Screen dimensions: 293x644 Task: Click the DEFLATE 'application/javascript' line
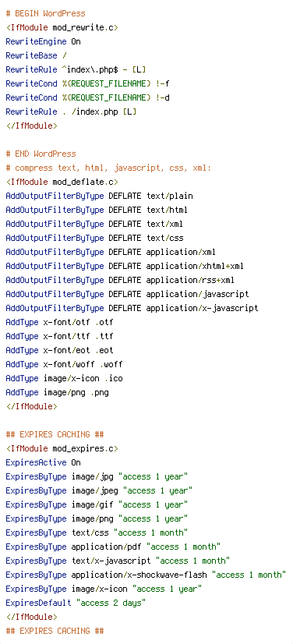pos(128,294)
